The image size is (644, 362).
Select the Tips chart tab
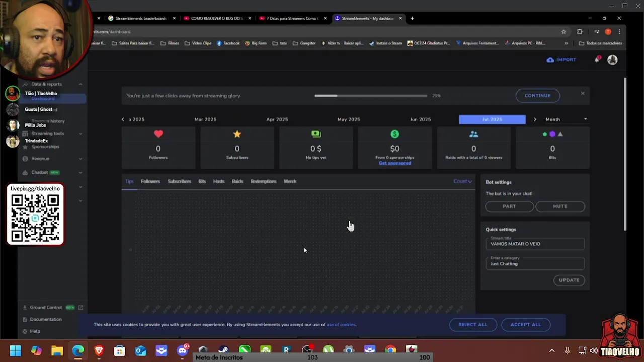tap(129, 181)
